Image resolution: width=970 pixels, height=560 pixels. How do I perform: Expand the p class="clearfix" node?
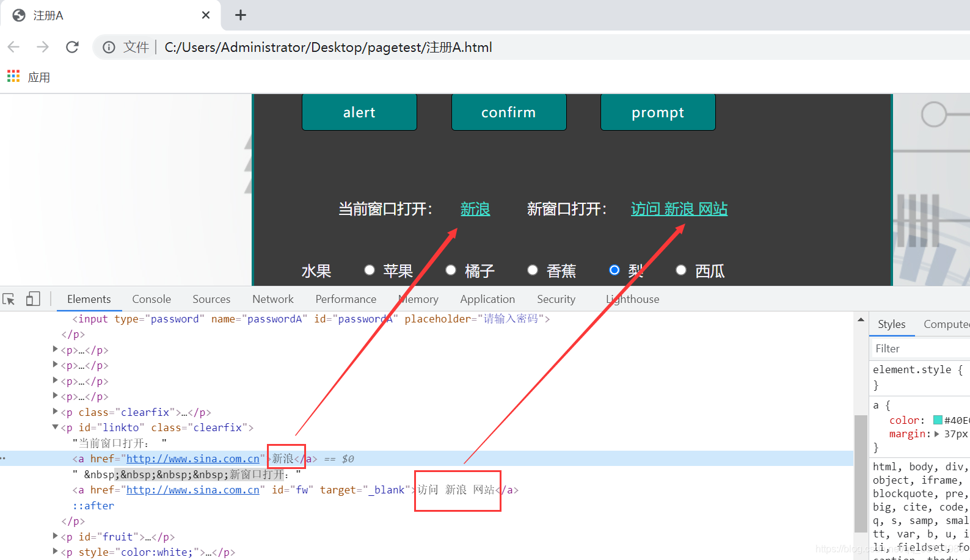(x=56, y=412)
